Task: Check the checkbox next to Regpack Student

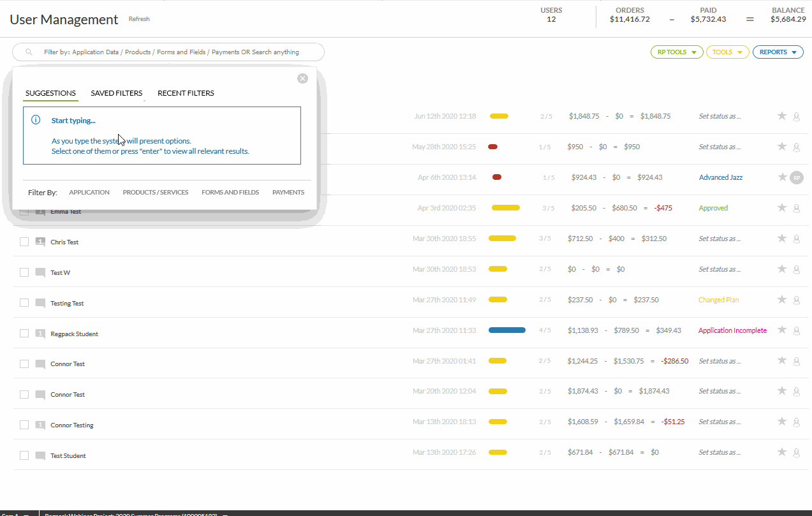Action: pos(24,333)
